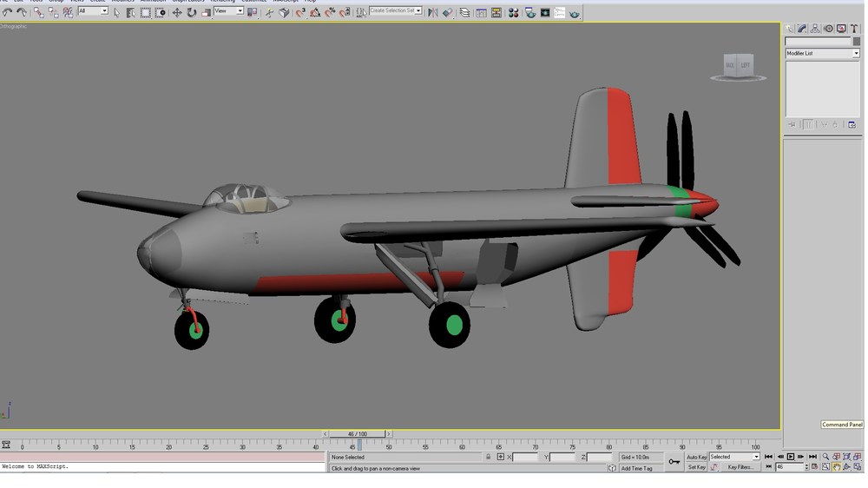Click the Add Time Tag label
The width and height of the screenshot is (868, 488).
coord(636,469)
